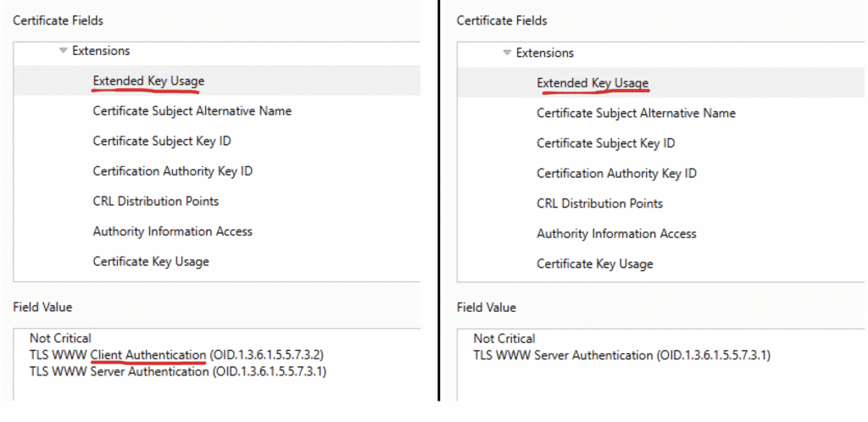Viewport: 868px width, 422px height.
Task: Choose Certification Authority Key ID on right
Action: tap(617, 173)
